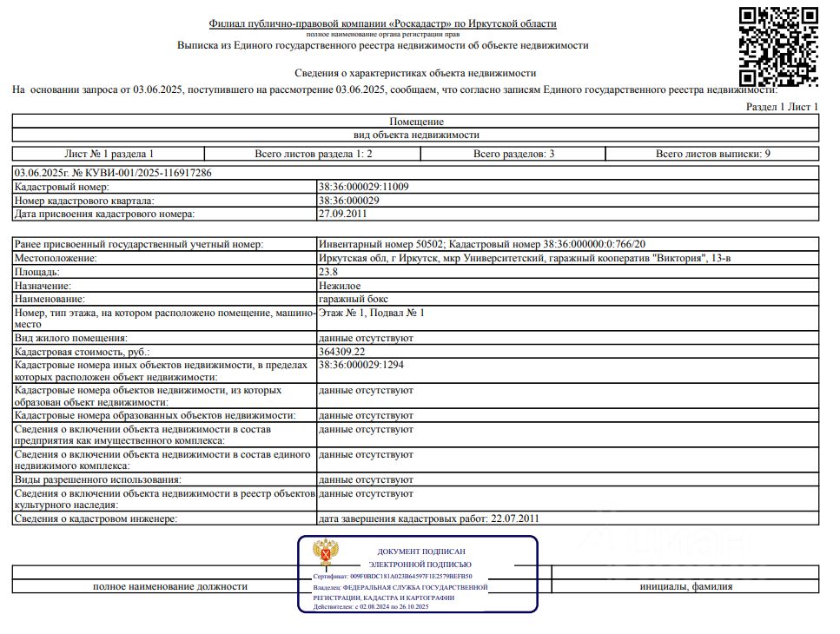Image resolution: width=840 pixels, height=634 pixels.
Task: Click the Помещение object type heading
Action: click(x=416, y=122)
